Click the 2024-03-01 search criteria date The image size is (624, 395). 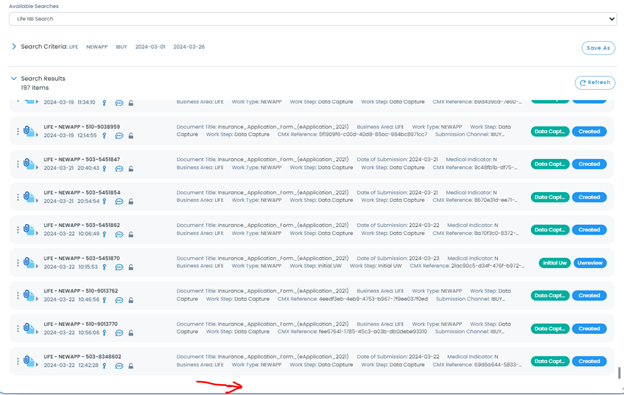(150, 47)
